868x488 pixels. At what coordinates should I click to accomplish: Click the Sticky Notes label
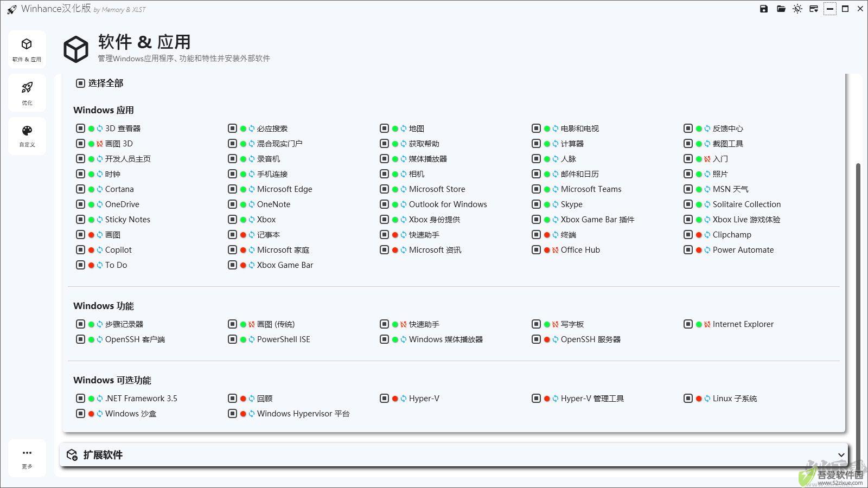[127, 220]
